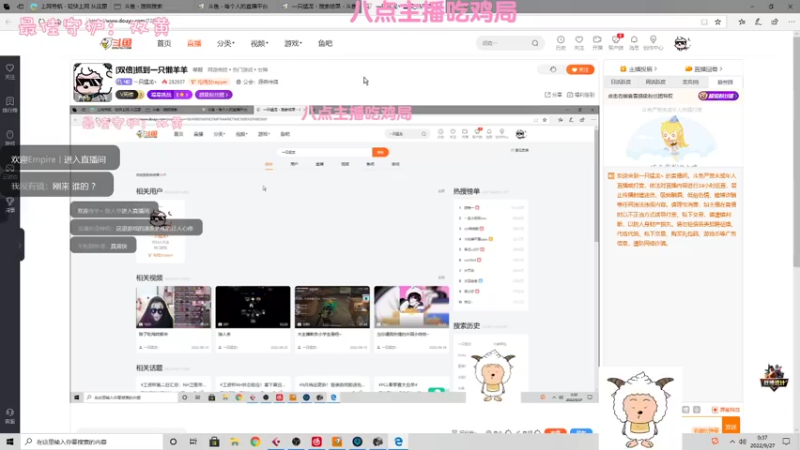This screenshot has width=800, height=450.
Task: Select the 直播 nav item
Action: [194, 43]
